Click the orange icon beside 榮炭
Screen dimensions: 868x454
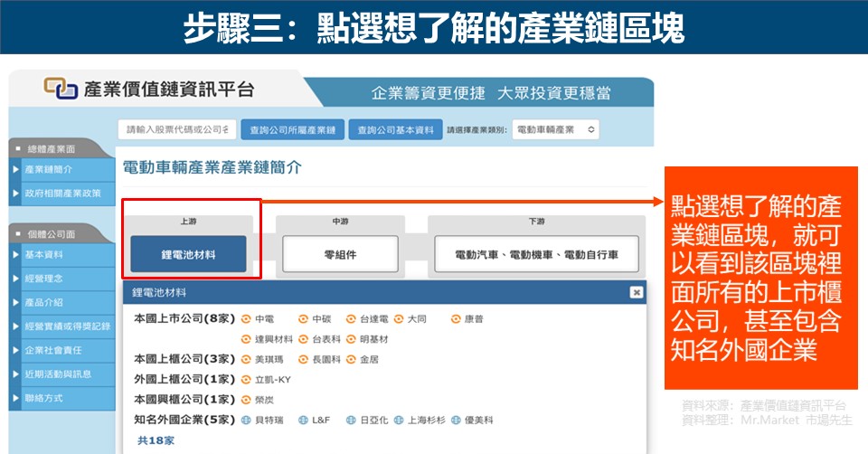coord(246,400)
